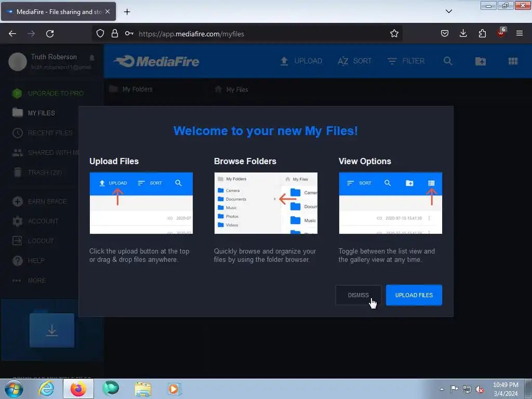Click the new folder icon
532x399 pixels.
481,61
